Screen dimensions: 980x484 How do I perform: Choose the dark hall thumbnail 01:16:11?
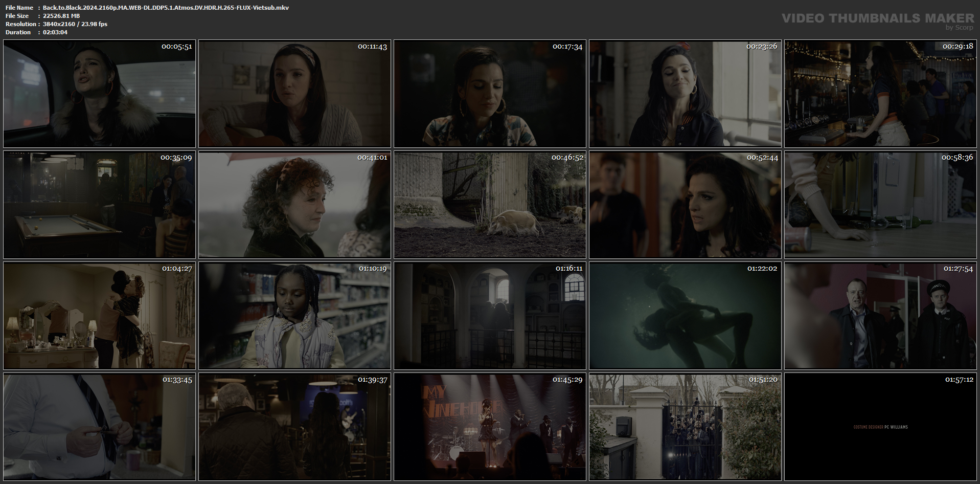[x=490, y=316]
